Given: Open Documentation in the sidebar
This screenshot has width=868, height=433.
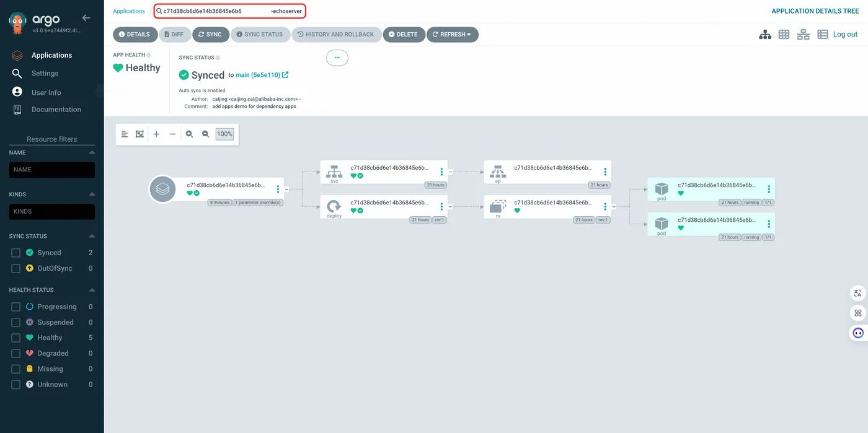Looking at the screenshot, I should tap(56, 109).
